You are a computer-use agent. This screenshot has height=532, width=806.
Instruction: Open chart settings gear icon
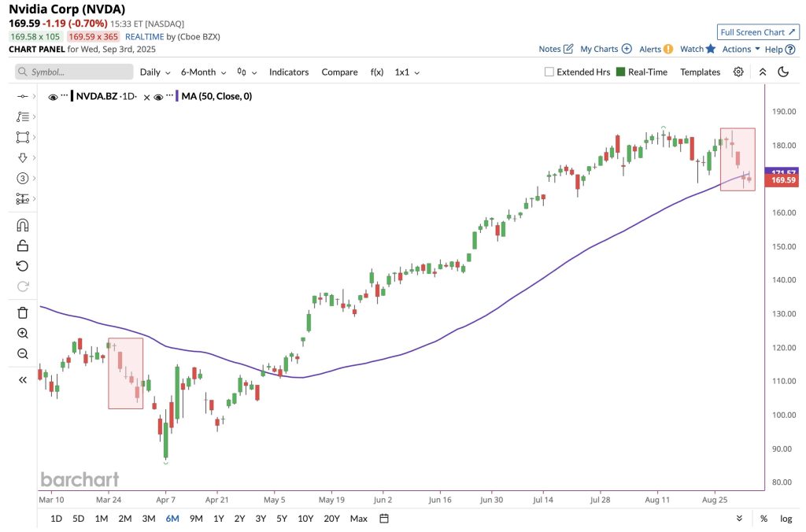tap(738, 72)
